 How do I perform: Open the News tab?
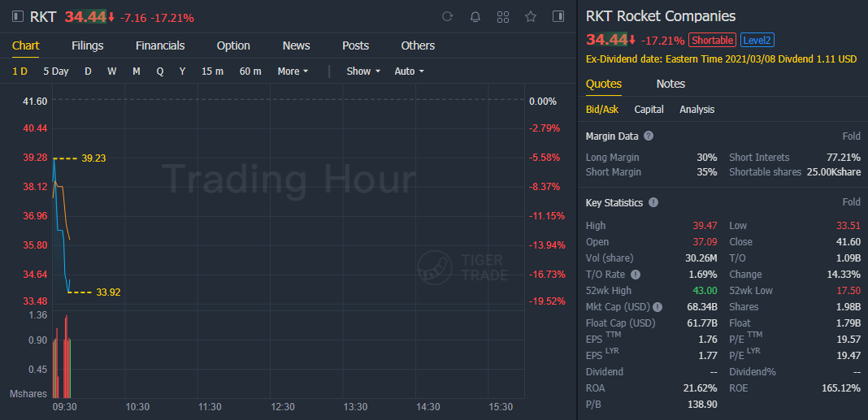296,45
